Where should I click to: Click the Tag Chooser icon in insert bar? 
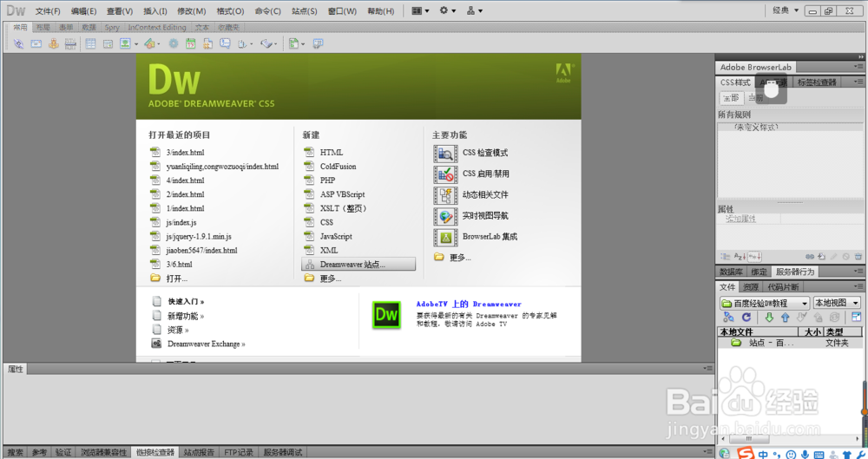coord(318,43)
